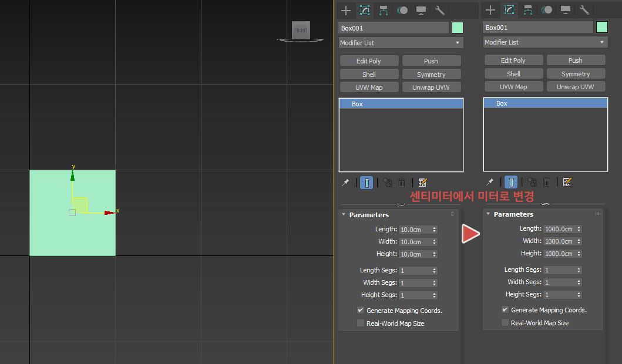Screen dimensions: 622x364
Task: Uncheck Generate Mapping Coords in the 1000.0cm panel
Action: [505, 309]
